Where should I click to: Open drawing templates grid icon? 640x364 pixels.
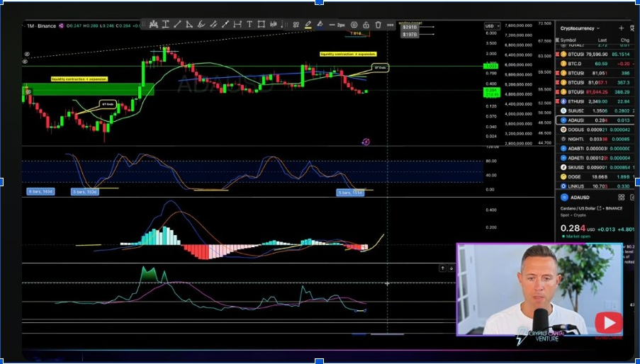(296, 25)
